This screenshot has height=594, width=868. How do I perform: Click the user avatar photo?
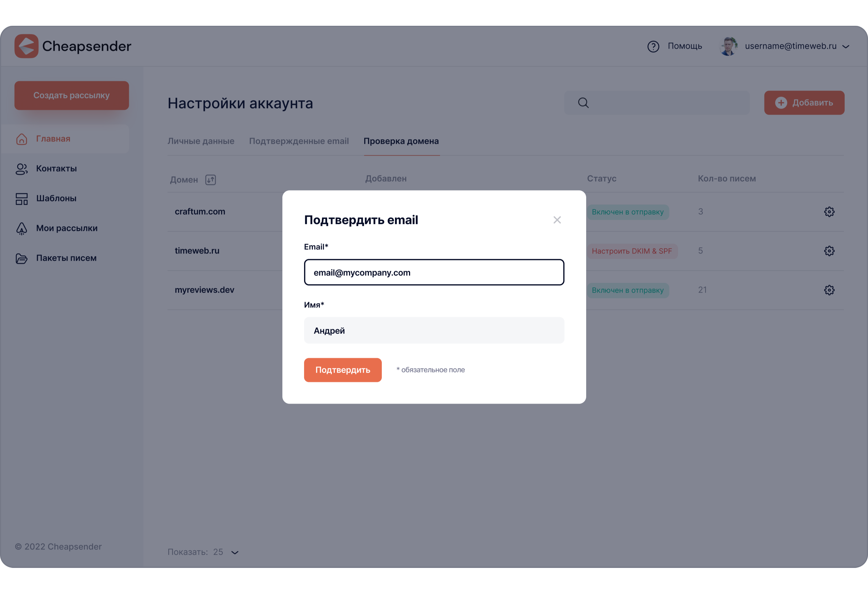[729, 46]
